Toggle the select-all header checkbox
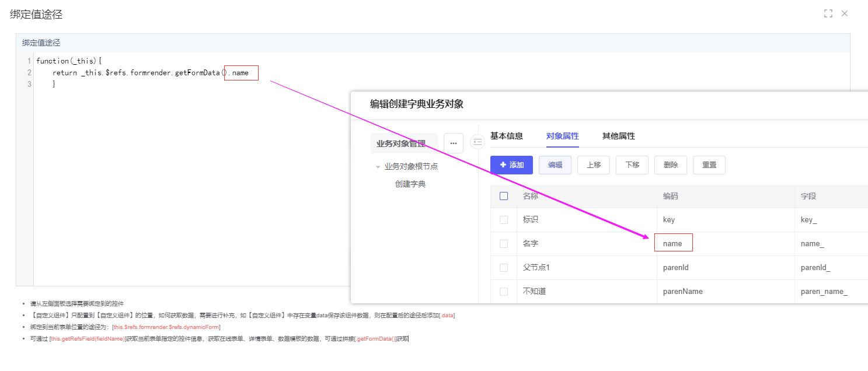Screen dimensions: 868x371 point(504,196)
